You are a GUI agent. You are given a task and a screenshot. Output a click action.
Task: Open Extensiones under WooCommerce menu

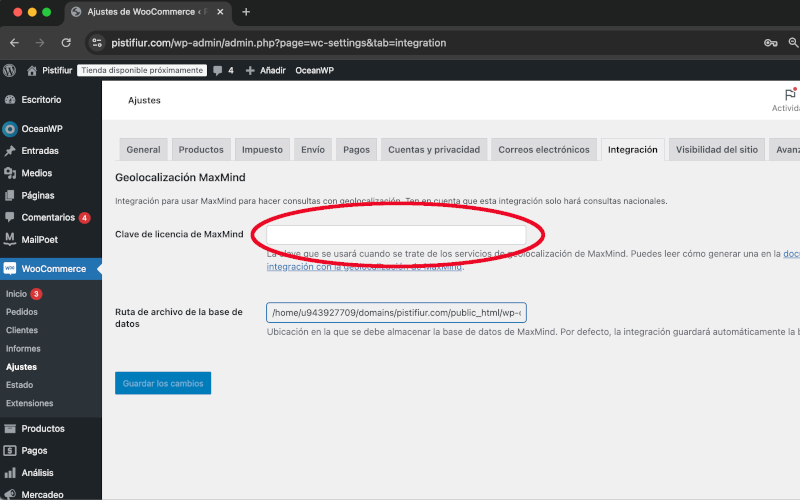pyautogui.click(x=30, y=403)
